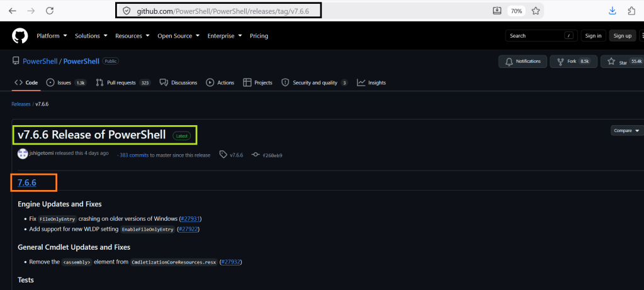Click the Fork count 8.5k
Image resolution: width=644 pixels, height=290 pixels.
tap(584, 62)
